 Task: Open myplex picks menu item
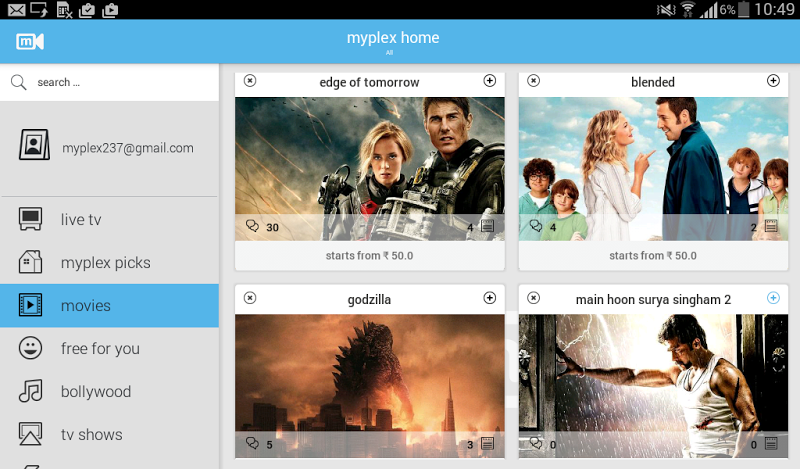109,262
